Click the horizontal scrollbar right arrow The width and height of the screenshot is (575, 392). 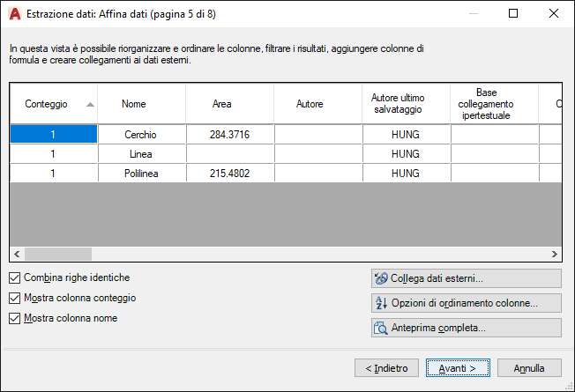coord(555,255)
